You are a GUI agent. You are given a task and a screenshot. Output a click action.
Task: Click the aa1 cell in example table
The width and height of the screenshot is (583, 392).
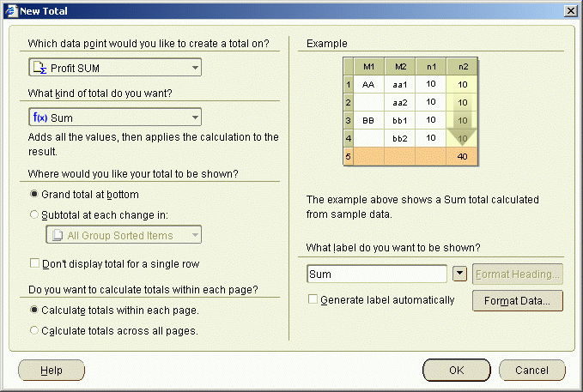coord(400,85)
